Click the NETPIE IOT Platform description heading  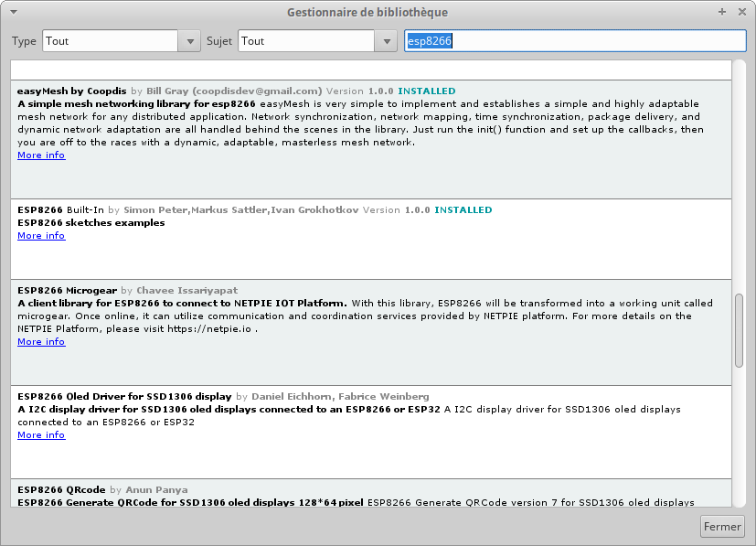pos(182,304)
